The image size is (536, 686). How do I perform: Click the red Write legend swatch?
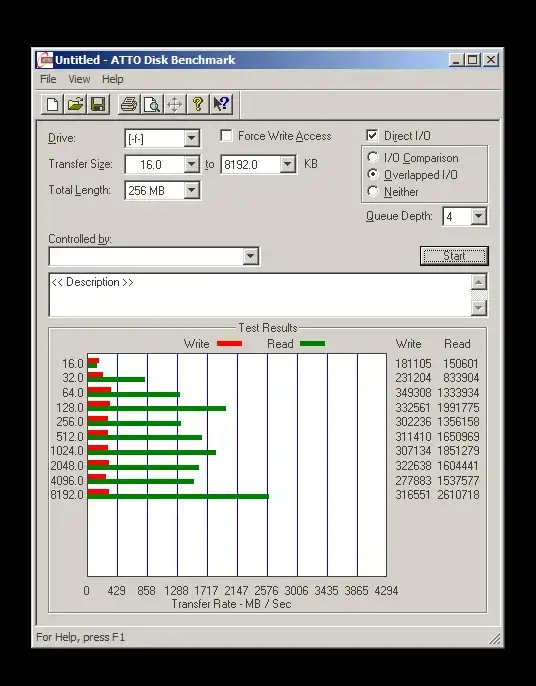click(x=229, y=344)
